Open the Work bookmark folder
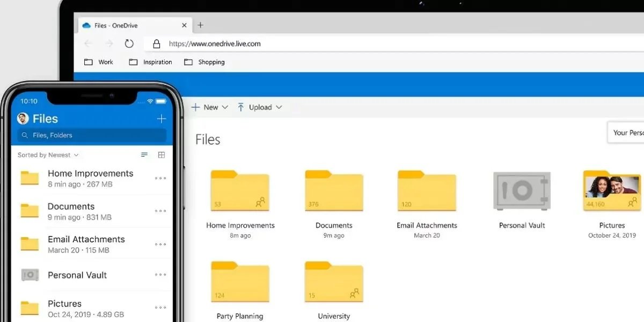The image size is (644, 322). (x=99, y=62)
